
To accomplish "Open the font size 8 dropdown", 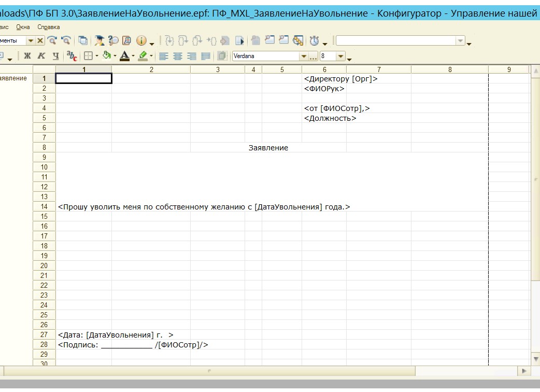I will [x=340, y=56].
